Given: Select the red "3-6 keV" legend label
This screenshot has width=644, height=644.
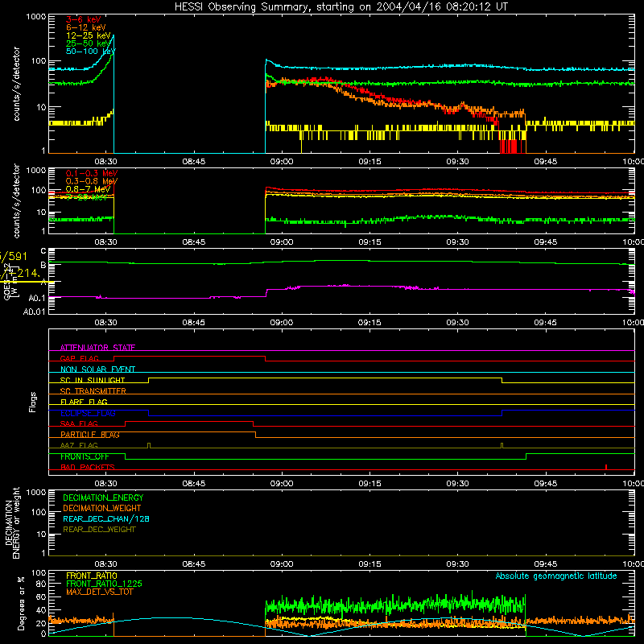Looking at the screenshot, I should (84, 19).
